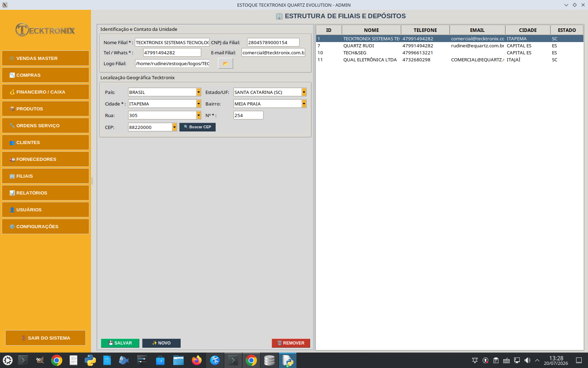Select the QUAL ELETRÔNICA LTDA row
Screen dimensions: 588x368
pos(450,60)
